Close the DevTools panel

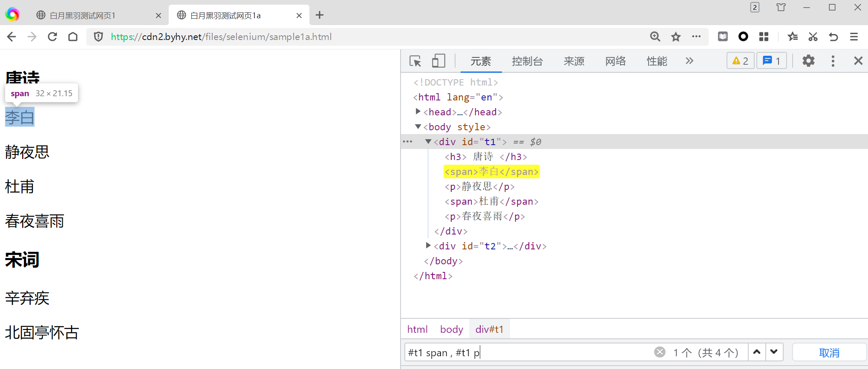tap(858, 61)
